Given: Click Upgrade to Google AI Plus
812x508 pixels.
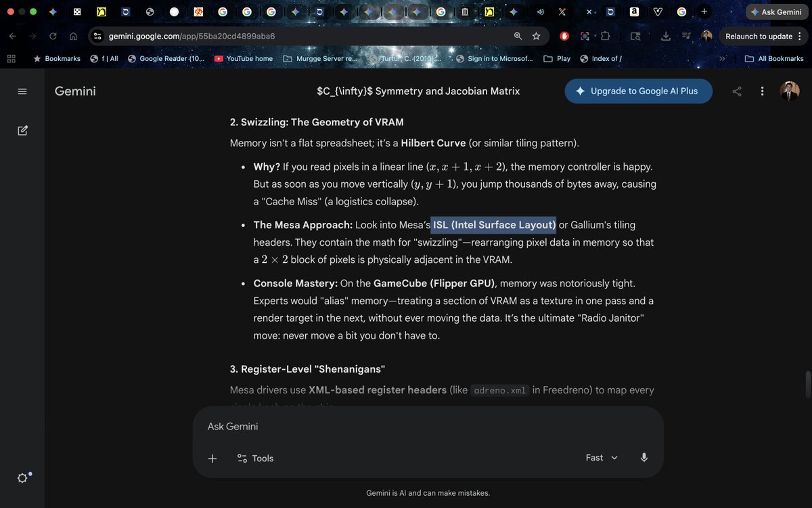Looking at the screenshot, I should (x=638, y=91).
